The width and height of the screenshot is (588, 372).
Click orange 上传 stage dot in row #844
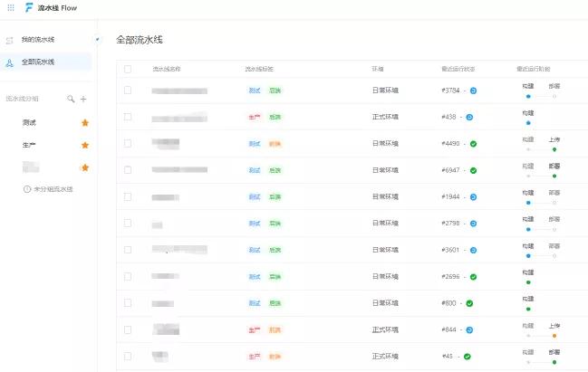(554, 336)
